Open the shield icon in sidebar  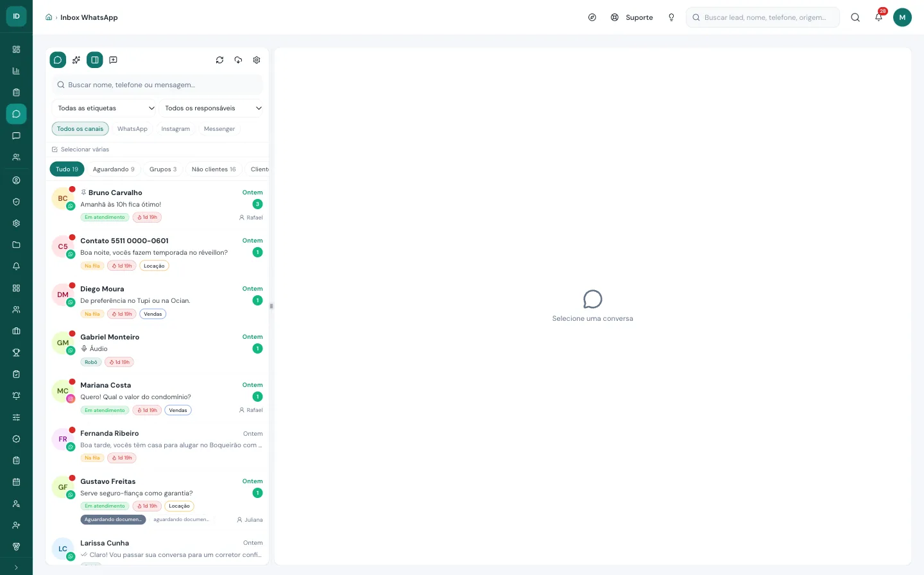click(x=16, y=202)
